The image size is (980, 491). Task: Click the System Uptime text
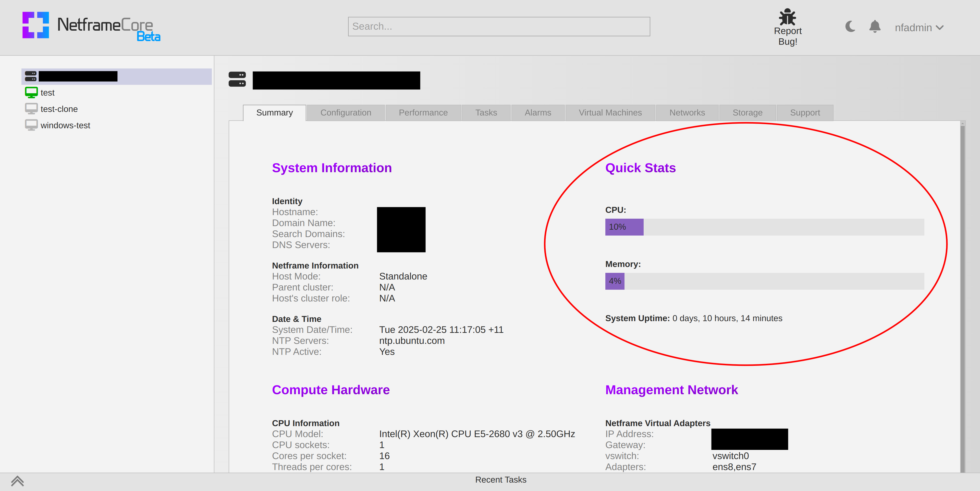point(694,319)
